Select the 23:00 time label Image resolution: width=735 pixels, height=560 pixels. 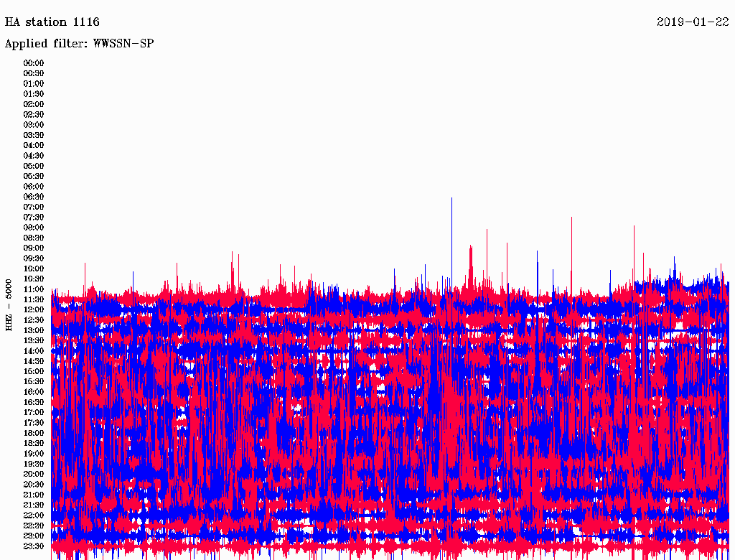coord(34,536)
